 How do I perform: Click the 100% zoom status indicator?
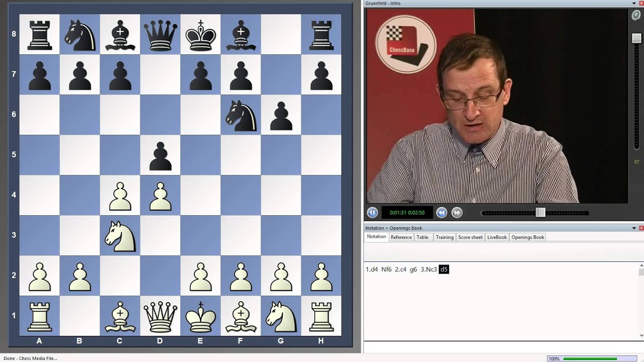click(x=554, y=359)
